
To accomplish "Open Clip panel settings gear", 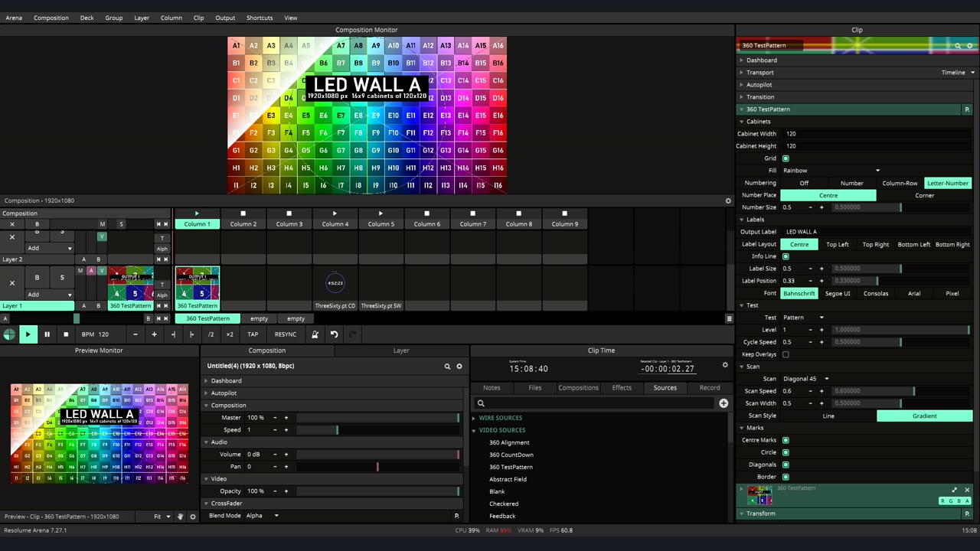I will coord(970,46).
